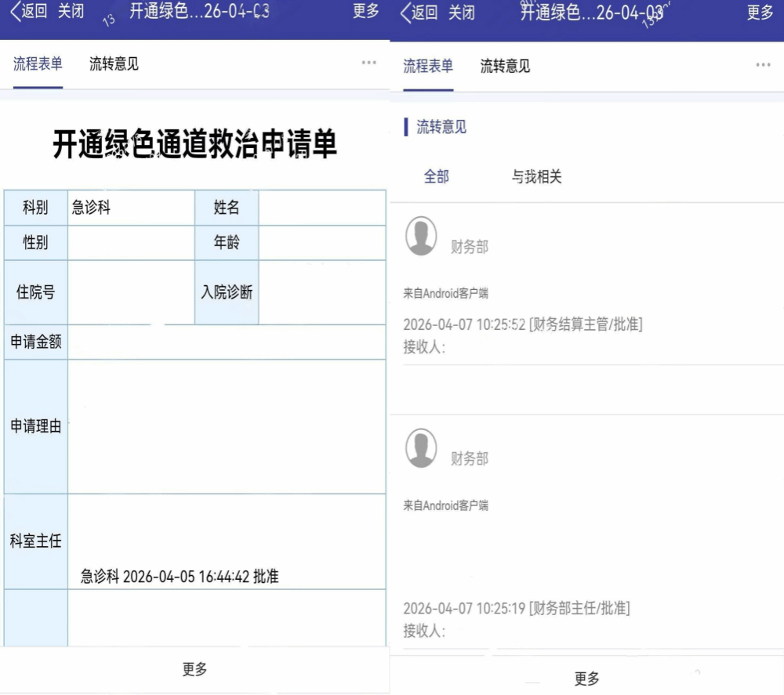Screen dimensions: 784x695
Task: Switch to 流程表单 tab from the comments screen
Action: click(428, 66)
